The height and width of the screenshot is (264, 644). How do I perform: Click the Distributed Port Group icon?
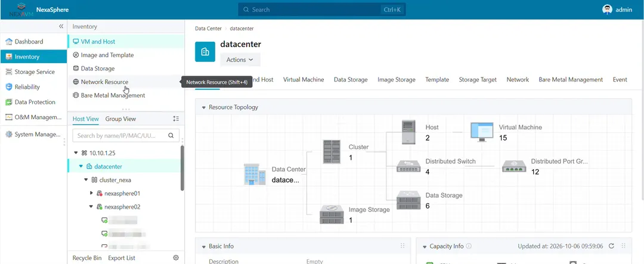point(514,166)
